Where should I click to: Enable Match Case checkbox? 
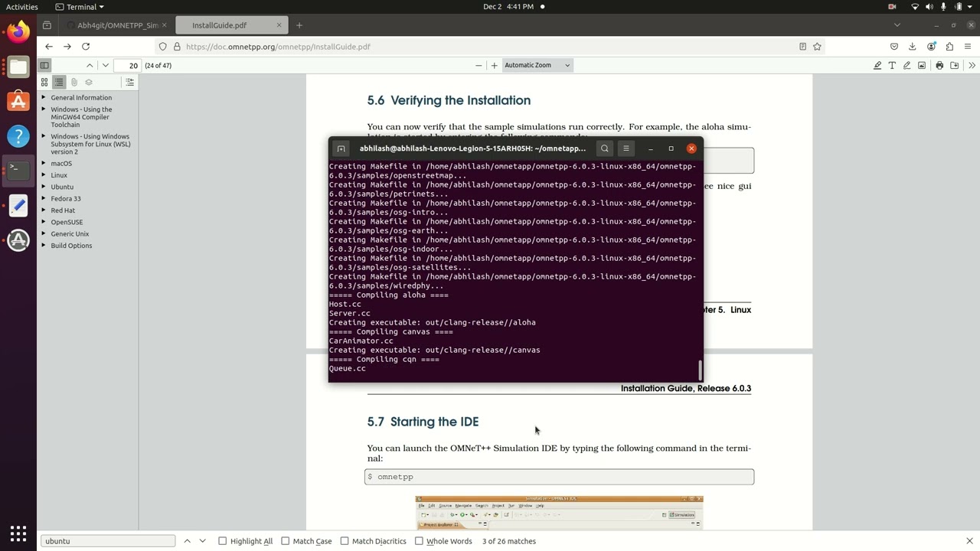[x=286, y=541]
